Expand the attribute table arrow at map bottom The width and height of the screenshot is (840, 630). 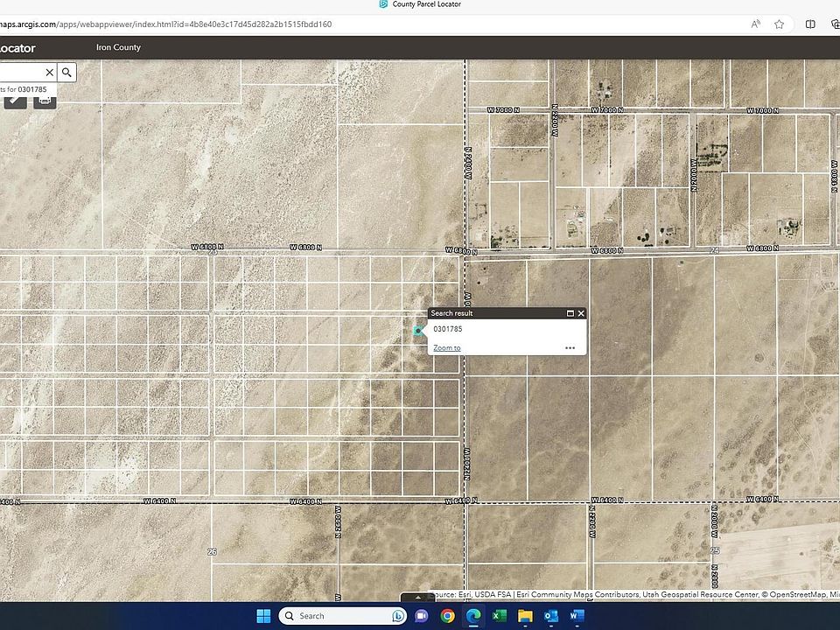click(x=418, y=598)
